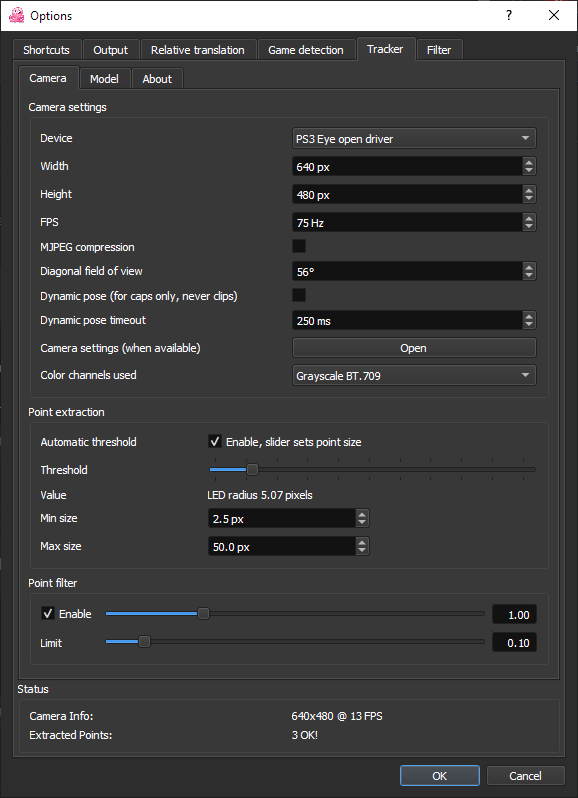Decrease Height with down arrow
578x798 pixels.
529,200
